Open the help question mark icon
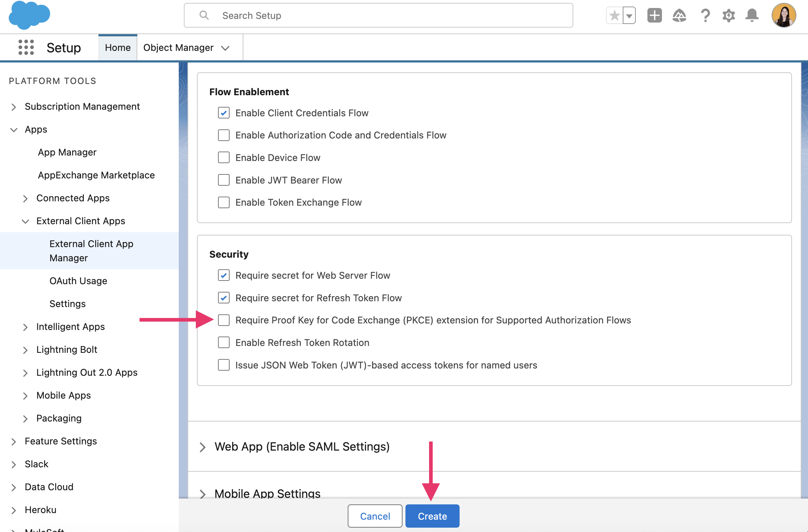The image size is (808, 532). [705, 15]
